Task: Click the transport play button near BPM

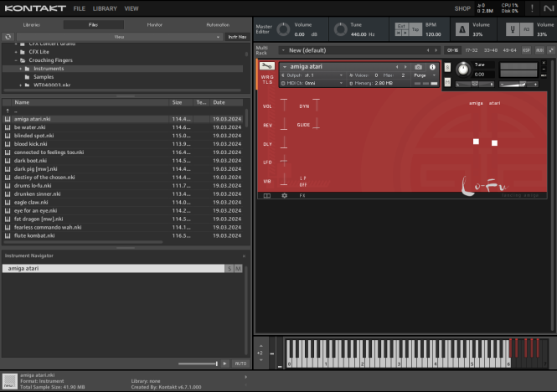Action: 405,33
